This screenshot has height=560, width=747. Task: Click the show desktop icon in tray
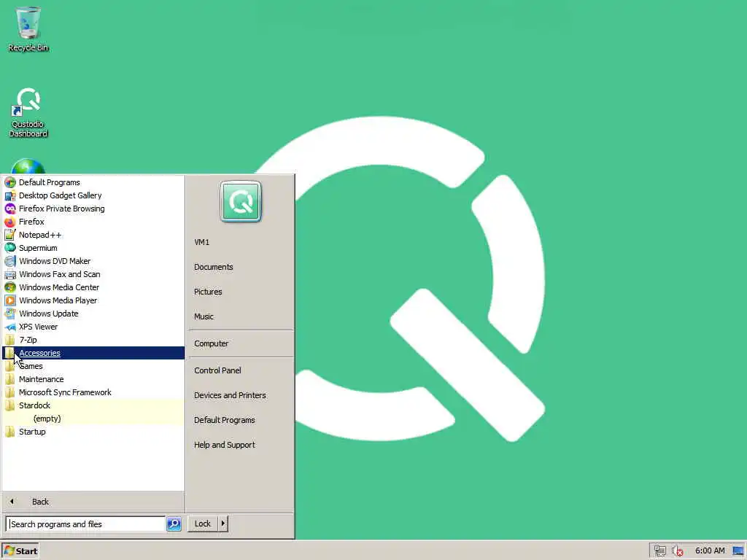click(738, 551)
